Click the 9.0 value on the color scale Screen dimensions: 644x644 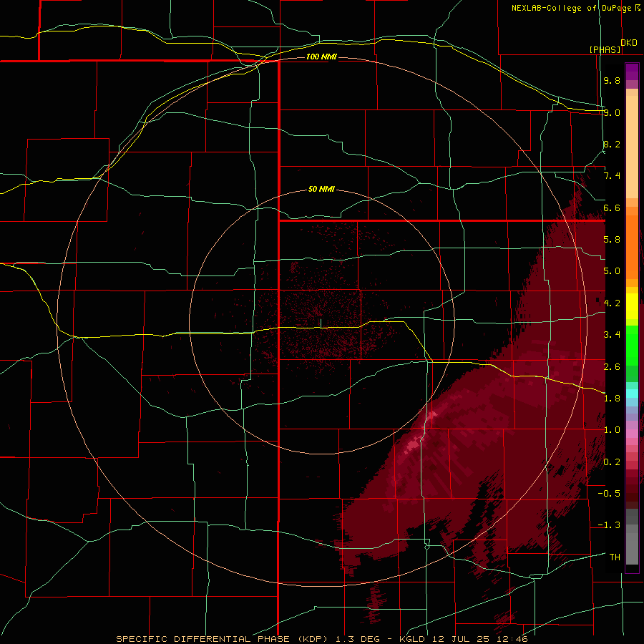(612, 112)
